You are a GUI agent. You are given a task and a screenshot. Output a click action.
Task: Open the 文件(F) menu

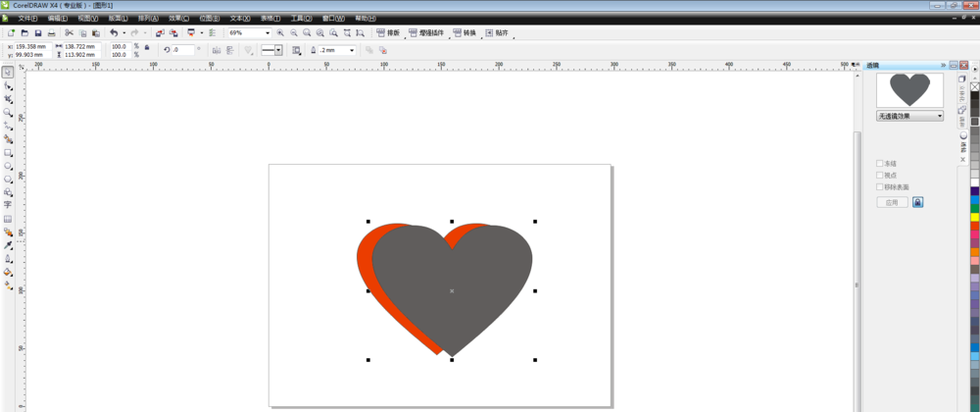click(27, 18)
